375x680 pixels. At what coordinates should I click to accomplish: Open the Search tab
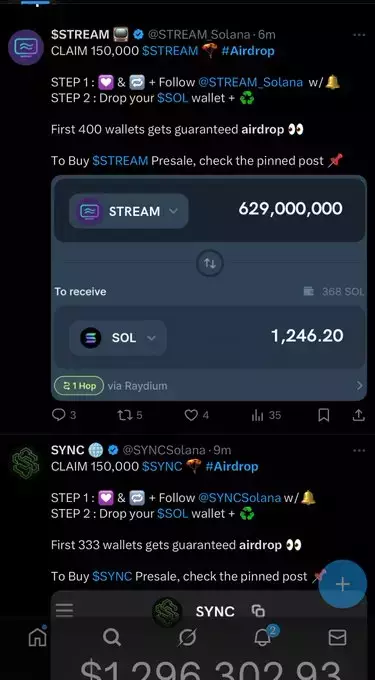click(112, 638)
